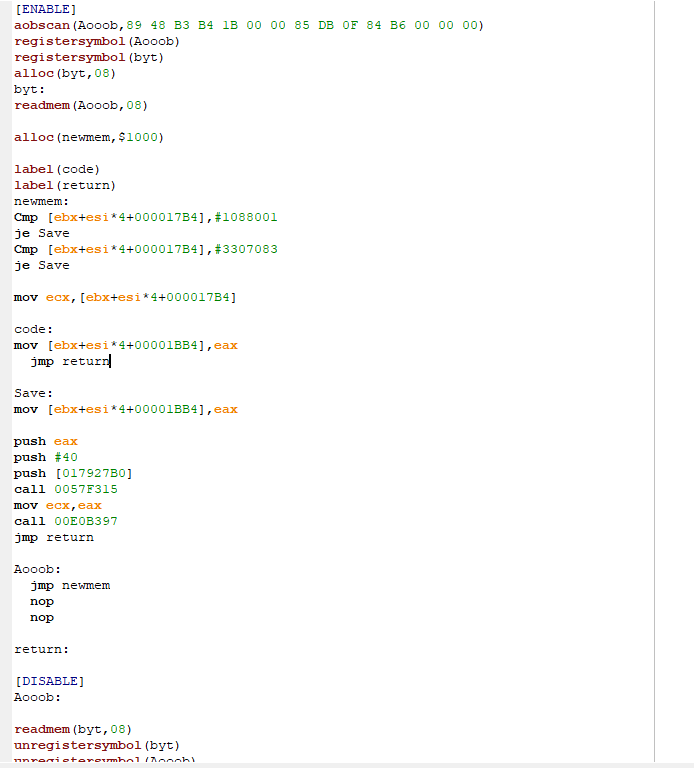Click the push eax instruction
Viewport: 694px width, 768px height.
tap(45, 441)
